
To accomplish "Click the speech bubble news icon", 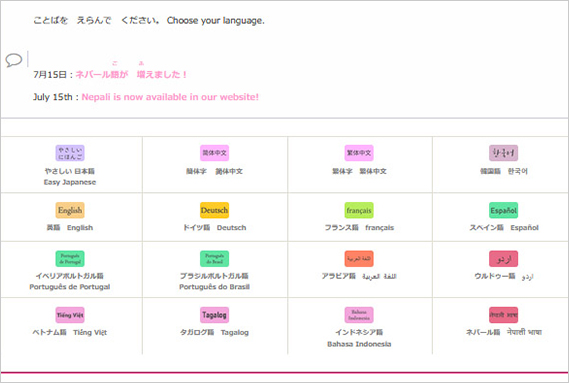I will pyautogui.click(x=14, y=60).
